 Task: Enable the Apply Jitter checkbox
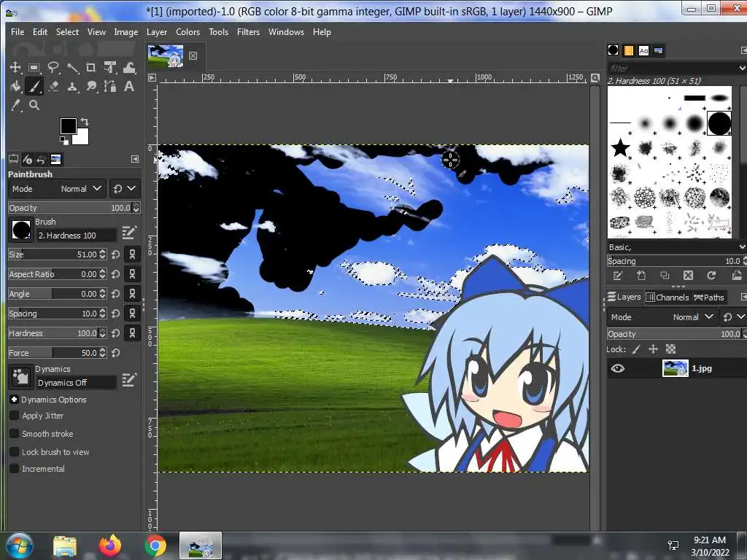pos(15,416)
